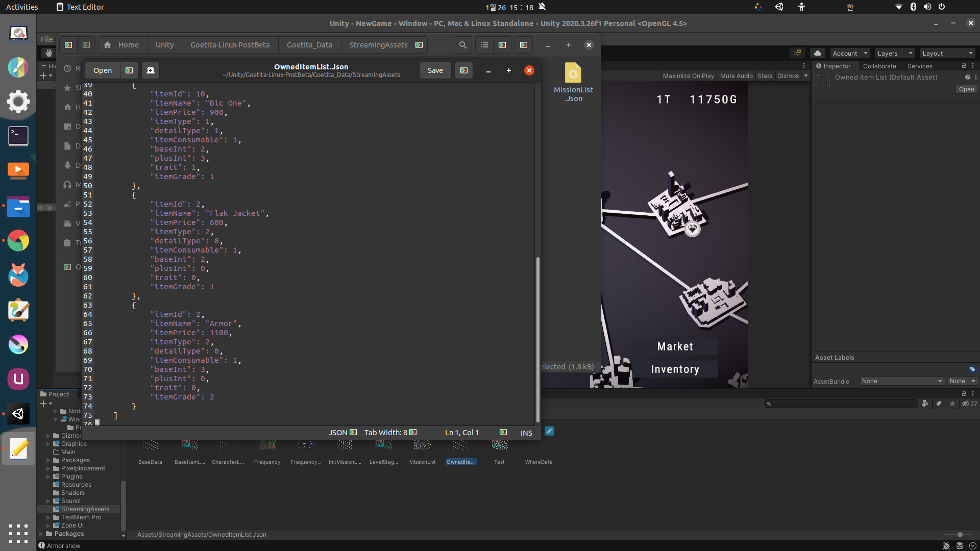Select the Unity Hand tool

(48, 53)
